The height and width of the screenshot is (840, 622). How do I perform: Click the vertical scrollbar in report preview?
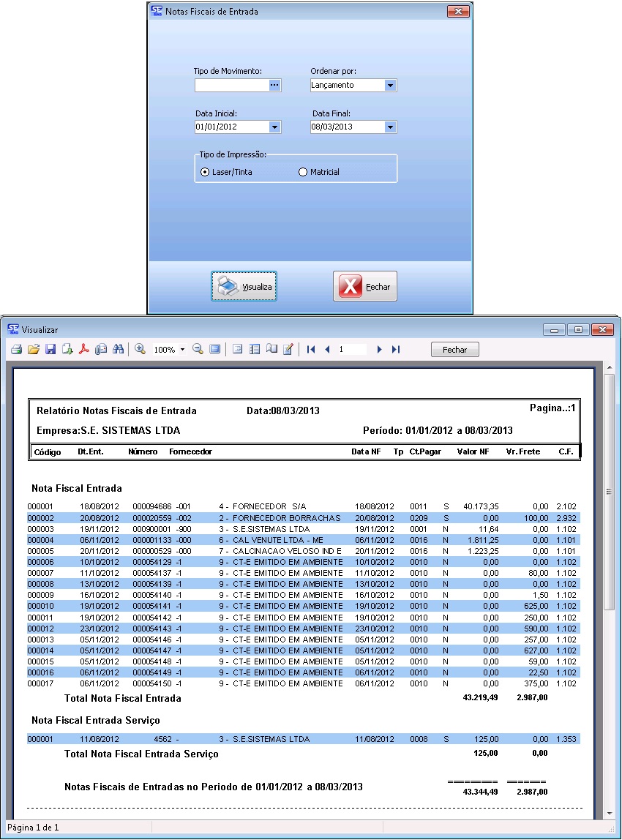coord(609,491)
